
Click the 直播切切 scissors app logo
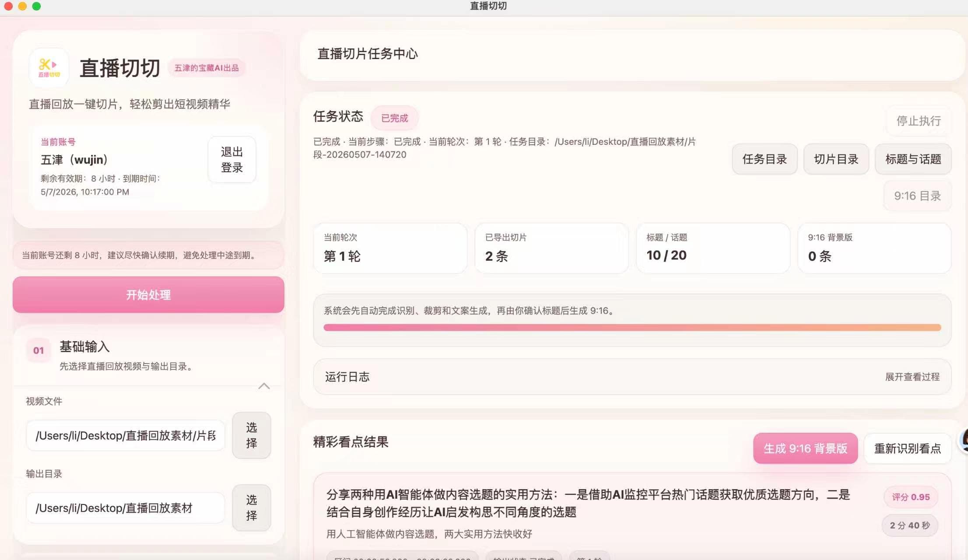pyautogui.click(x=49, y=68)
